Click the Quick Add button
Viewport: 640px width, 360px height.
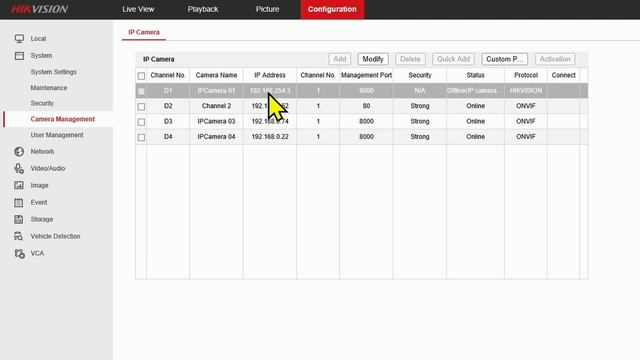coord(453,59)
